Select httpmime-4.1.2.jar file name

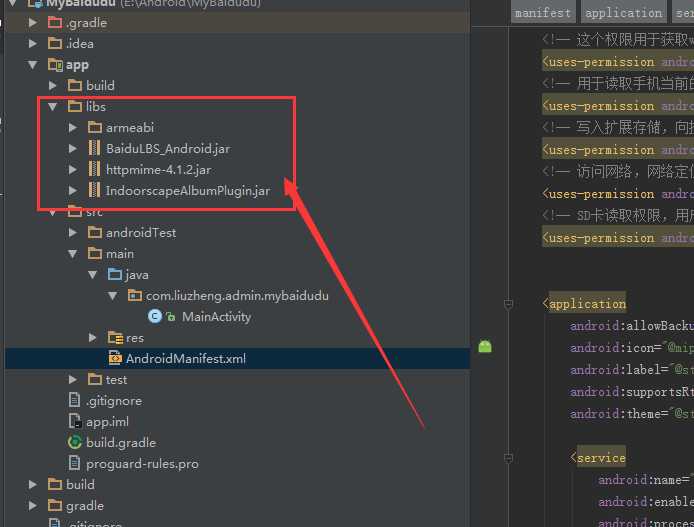click(158, 169)
